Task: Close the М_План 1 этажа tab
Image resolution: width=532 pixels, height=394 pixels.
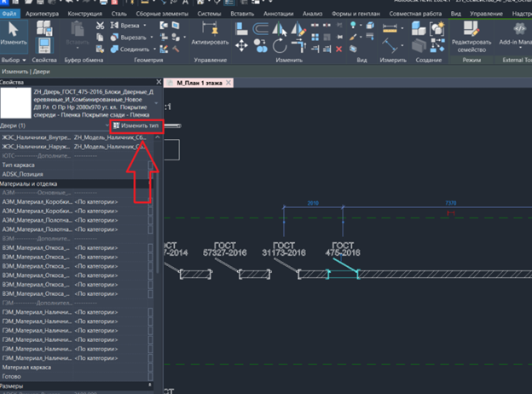Action: (228, 83)
